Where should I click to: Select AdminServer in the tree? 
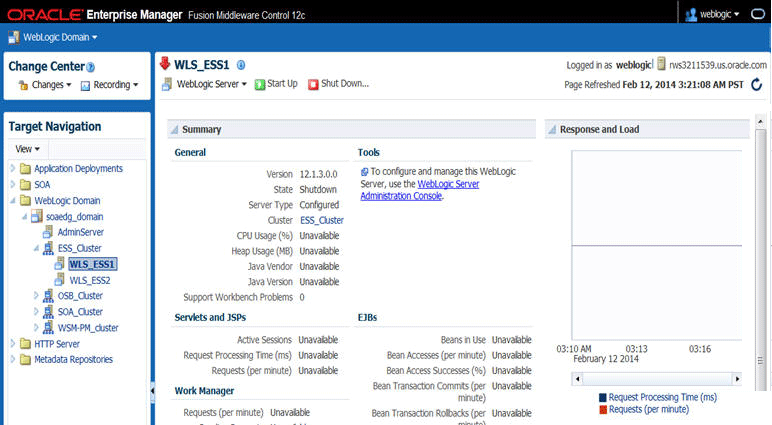[81, 232]
